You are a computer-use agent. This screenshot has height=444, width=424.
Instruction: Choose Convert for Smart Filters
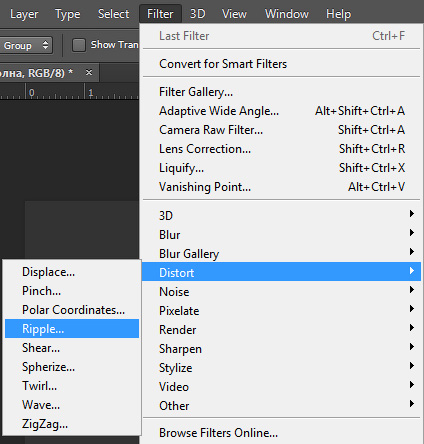(x=281, y=64)
